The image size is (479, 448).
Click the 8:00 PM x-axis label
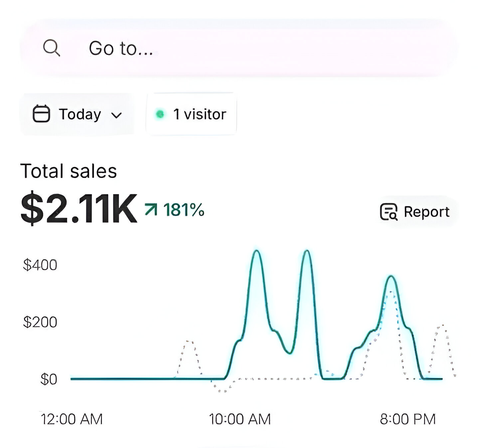point(407,419)
